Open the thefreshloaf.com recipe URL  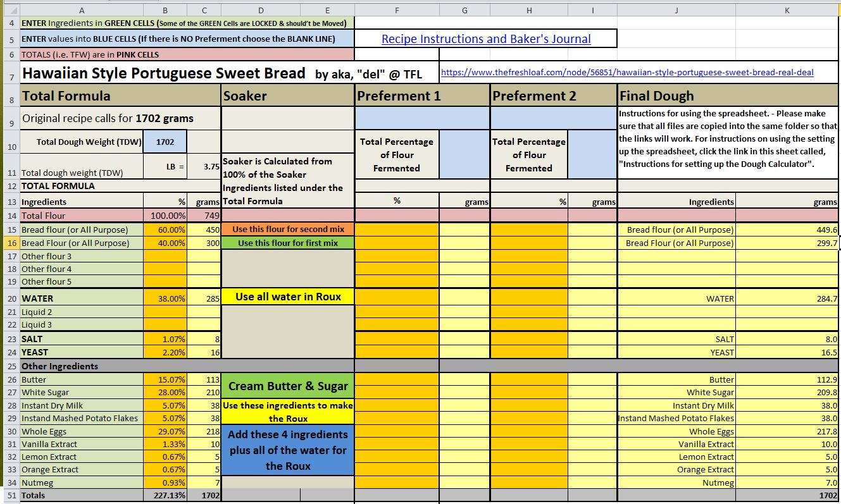tap(626, 73)
